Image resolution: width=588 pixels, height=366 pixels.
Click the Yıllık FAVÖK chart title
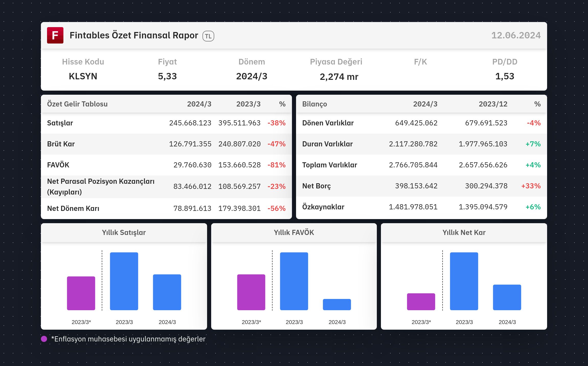pos(294,232)
